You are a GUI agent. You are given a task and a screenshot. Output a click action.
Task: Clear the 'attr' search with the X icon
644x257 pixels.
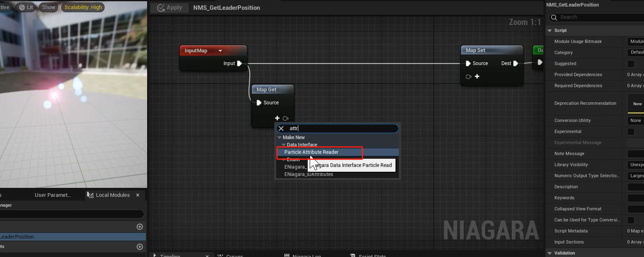[281, 128]
